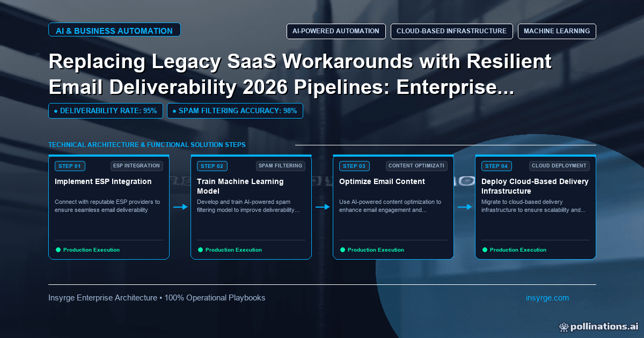
Task: Select the AI & BUSINESS AUTOMATION category badge
Action: pos(114,31)
